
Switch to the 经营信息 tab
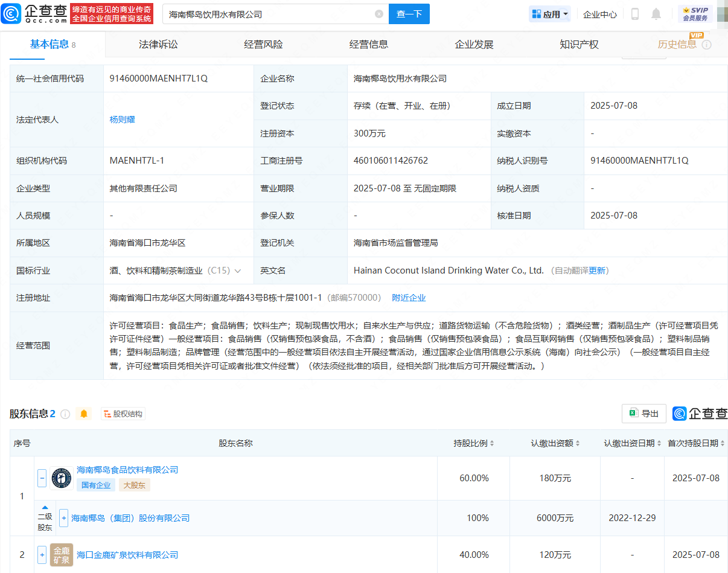(369, 45)
